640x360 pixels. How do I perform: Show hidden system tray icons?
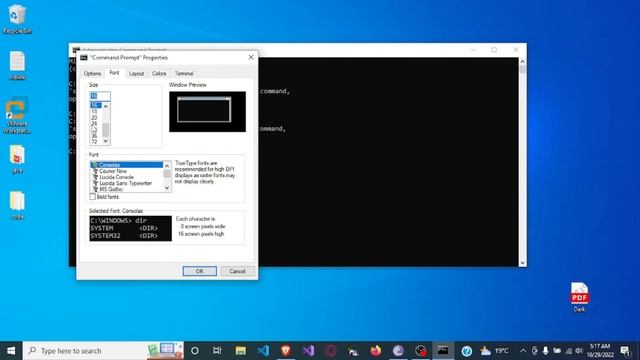point(523,351)
